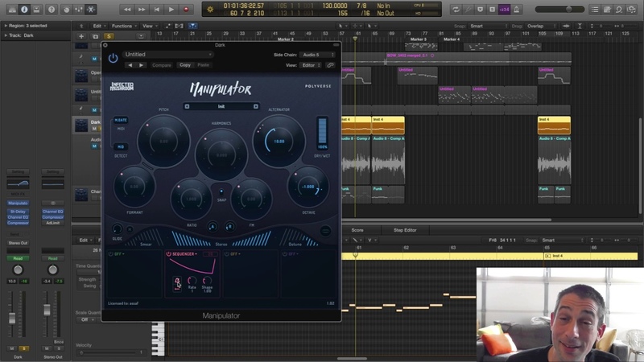
Task: Toggle the Sequencer modulator power icon
Action: click(x=168, y=254)
